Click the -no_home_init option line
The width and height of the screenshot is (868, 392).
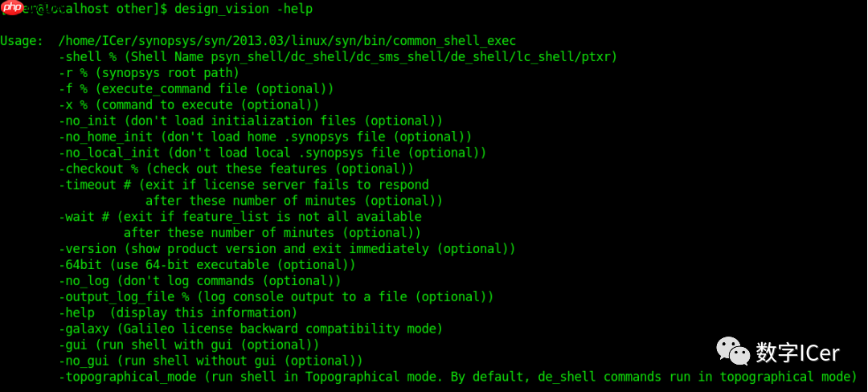(265, 137)
